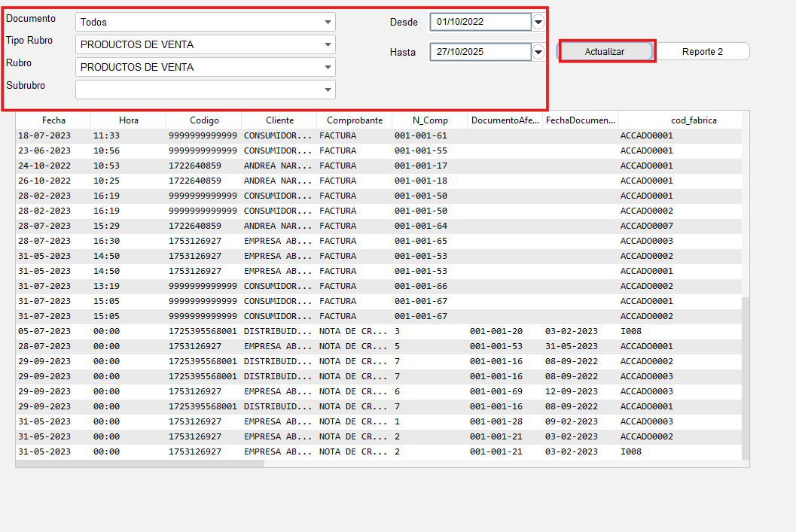The height and width of the screenshot is (532, 796).
Task: Click the cod_fabrica column header
Action: [693, 120]
